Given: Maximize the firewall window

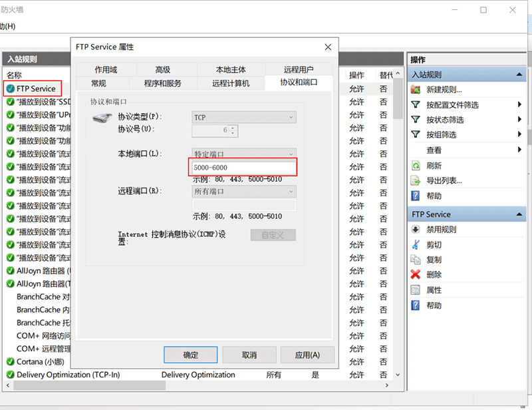Looking at the screenshot, I should 483,10.
